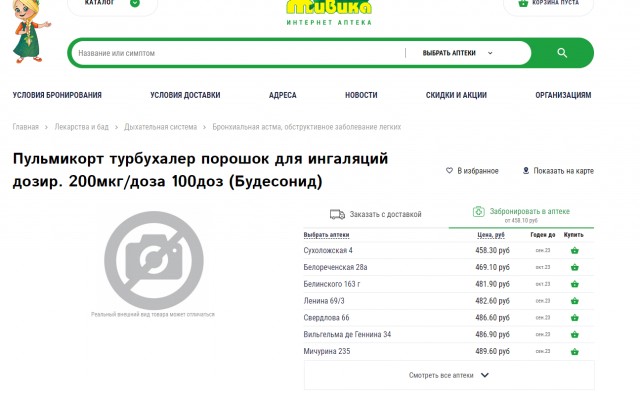Click price 481.90 руб
This screenshot has width=640, height=396.
(492, 284)
